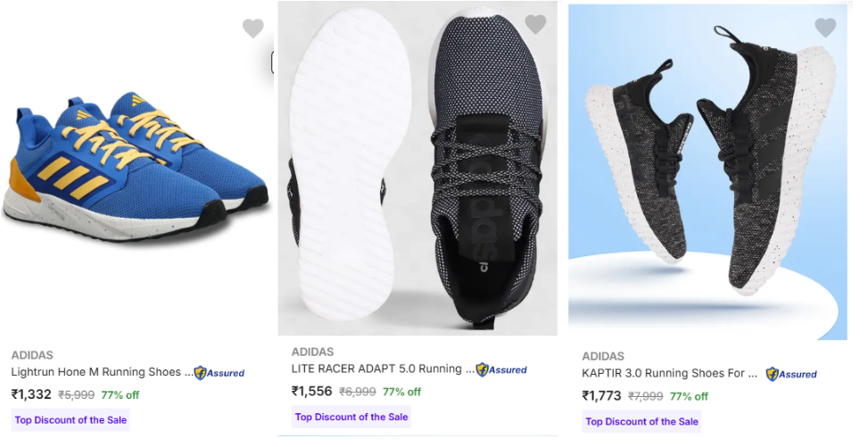Click Top Discount tag under ₹1,332 price

71,420
